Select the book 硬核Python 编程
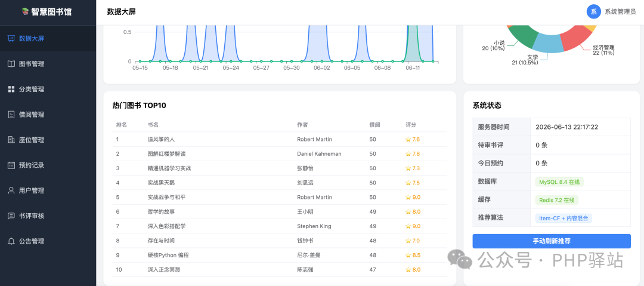 pyautogui.click(x=168, y=255)
